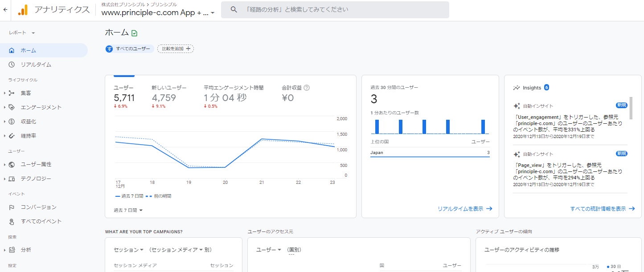Open the property selector dropdown www.principle-c.com
Image resolution: width=644 pixels, height=272 pixels.
158,13
